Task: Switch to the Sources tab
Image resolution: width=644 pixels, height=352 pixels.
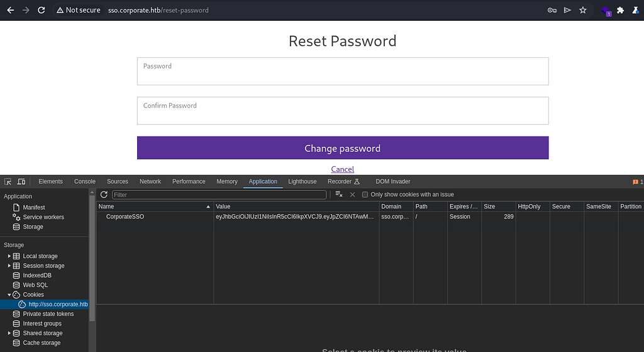Action: [x=118, y=181]
